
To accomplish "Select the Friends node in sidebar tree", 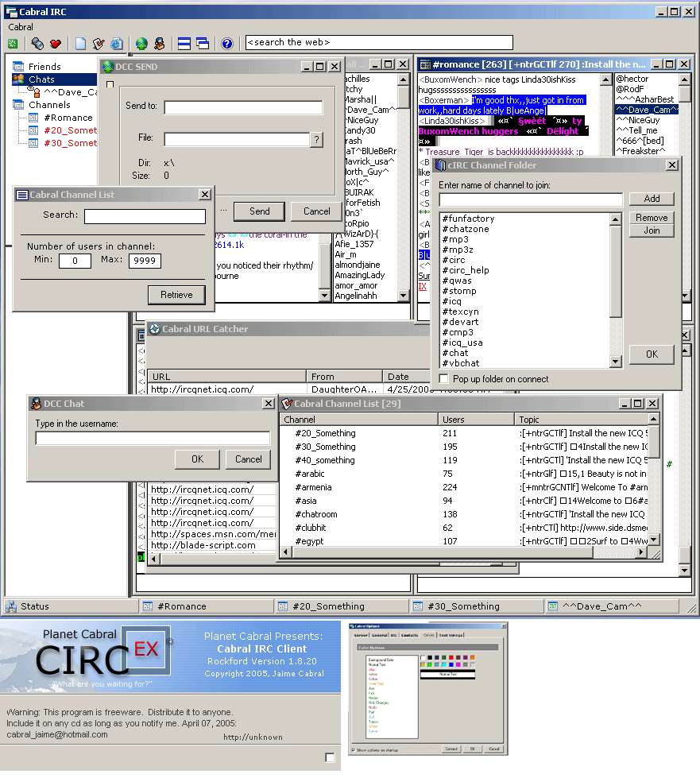I will point(44,67).
